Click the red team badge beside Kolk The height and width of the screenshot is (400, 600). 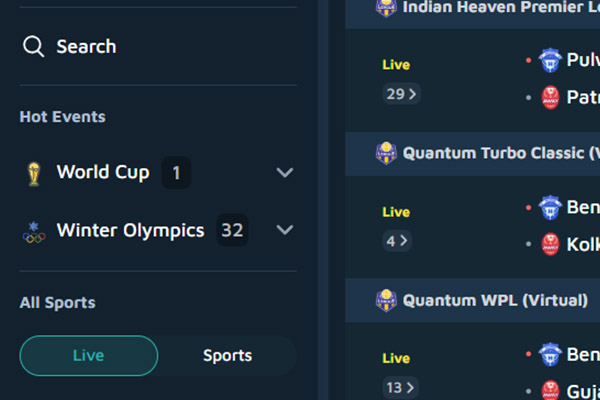tap(549, 244)
